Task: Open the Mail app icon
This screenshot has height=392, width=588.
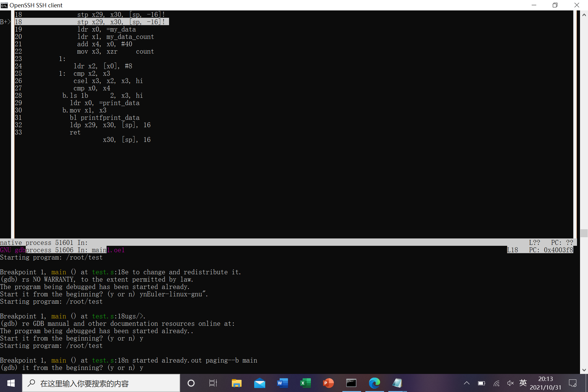Action: point(260,383)
